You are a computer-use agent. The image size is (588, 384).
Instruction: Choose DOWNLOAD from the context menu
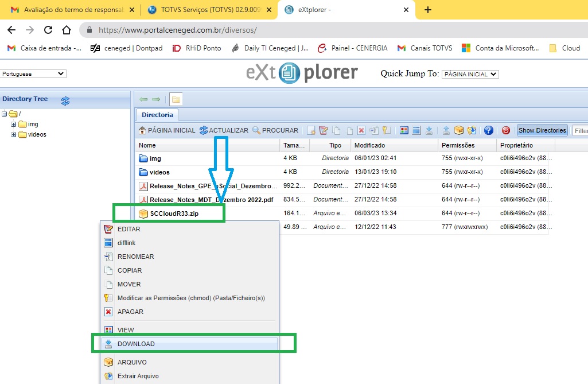136,344
